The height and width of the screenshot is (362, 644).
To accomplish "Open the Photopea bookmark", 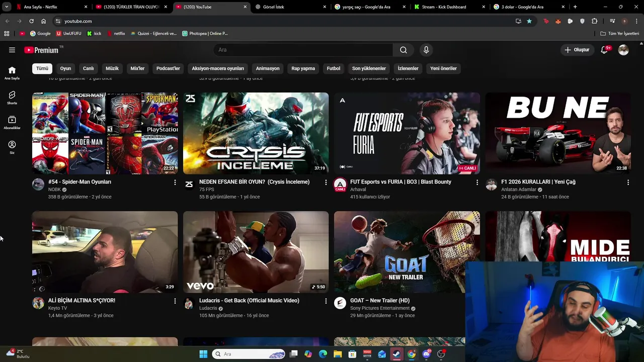I will [205, 34].
